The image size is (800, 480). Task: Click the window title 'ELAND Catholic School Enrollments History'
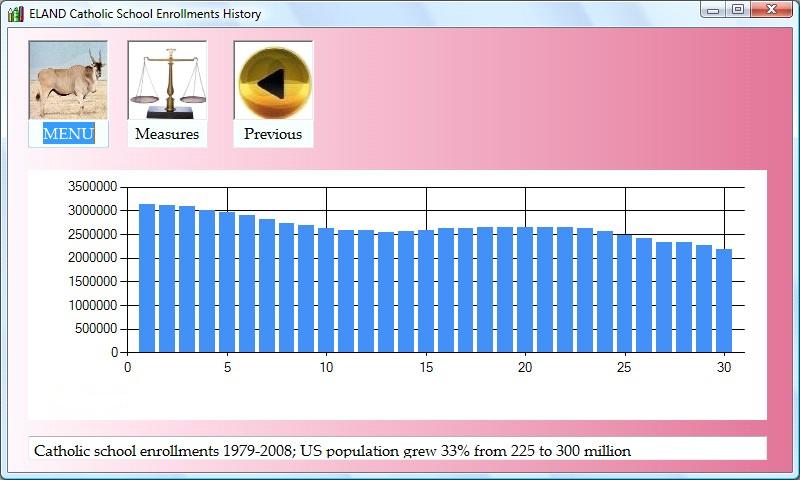(x=145, y=14)
